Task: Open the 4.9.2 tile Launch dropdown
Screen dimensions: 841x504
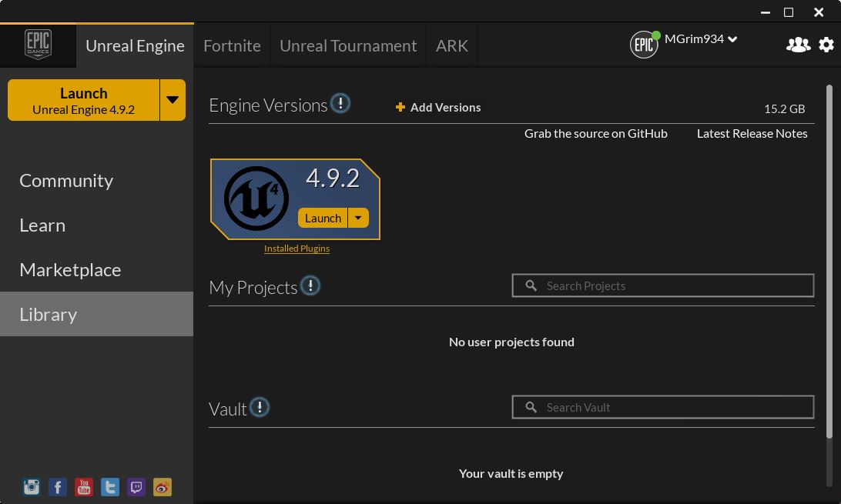Action: (357, 218)
